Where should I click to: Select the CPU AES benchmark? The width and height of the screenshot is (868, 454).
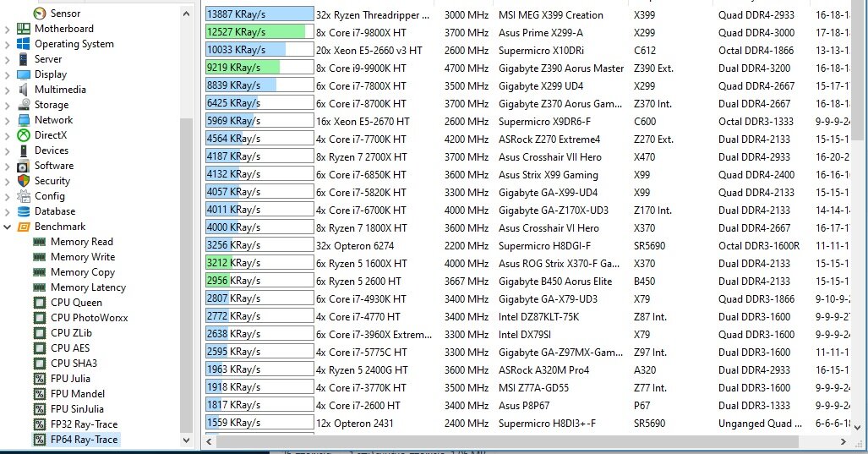pos(70,348)
